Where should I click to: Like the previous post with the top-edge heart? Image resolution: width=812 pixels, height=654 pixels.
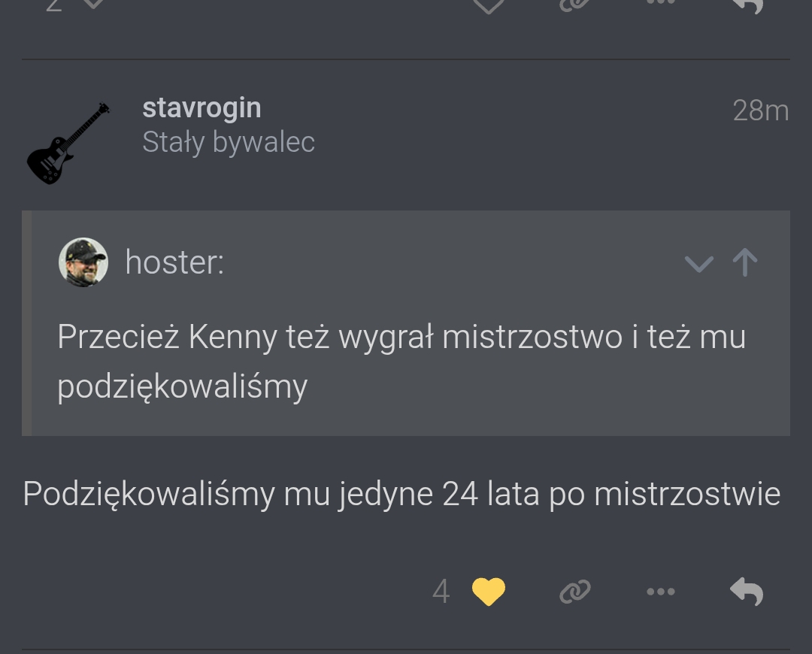tap(489, 5)
